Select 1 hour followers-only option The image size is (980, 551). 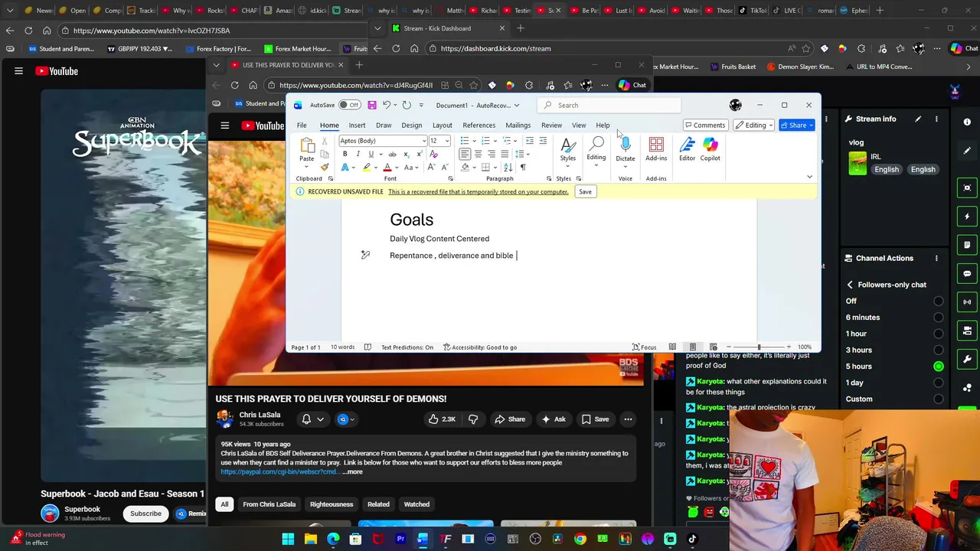click(939, 334)
